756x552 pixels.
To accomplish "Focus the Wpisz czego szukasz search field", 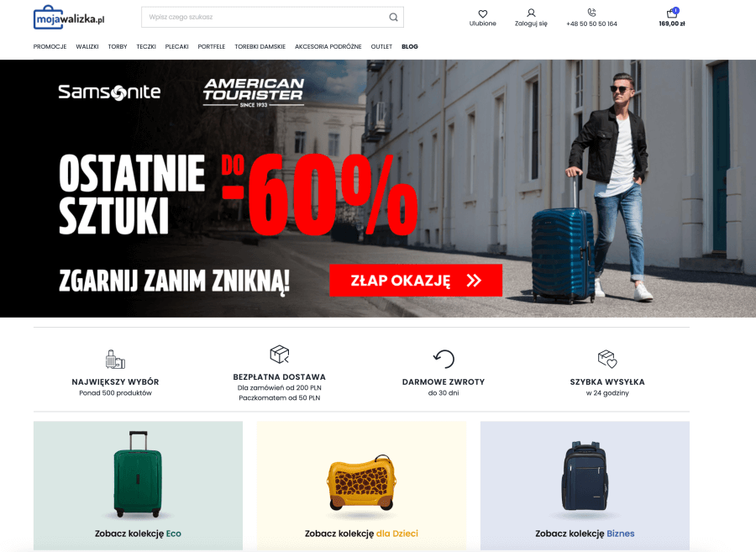I will (266, 18).
